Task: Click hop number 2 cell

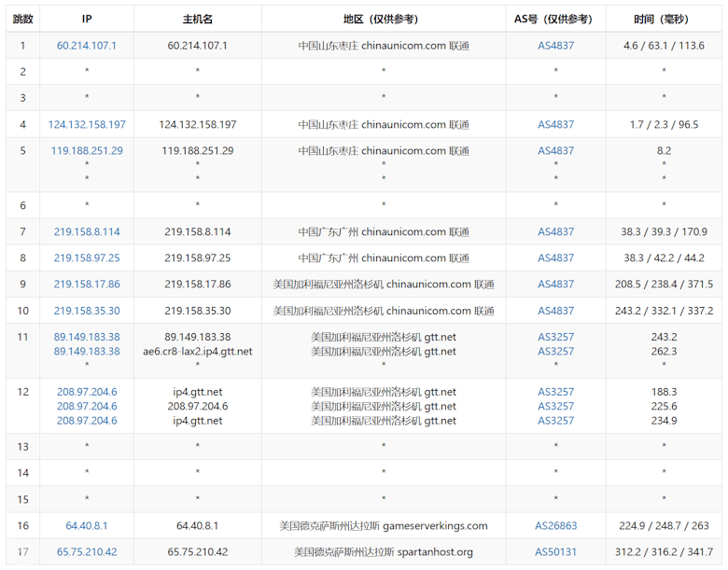Action: [22, 72]
